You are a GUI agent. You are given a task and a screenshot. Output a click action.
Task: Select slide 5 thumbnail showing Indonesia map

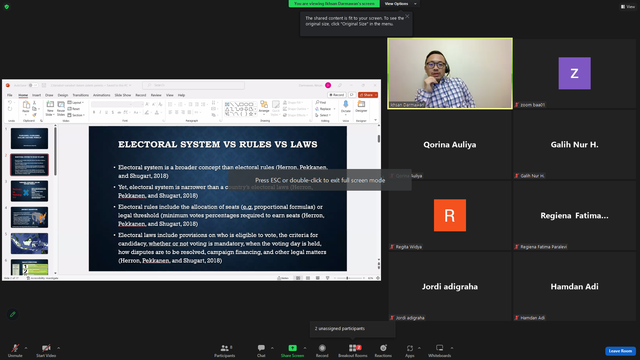29,244
